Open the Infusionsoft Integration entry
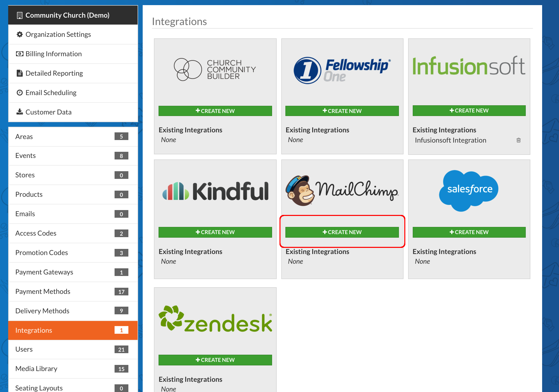Viewport: 559px width, 392px height. (x=450, y=140)
